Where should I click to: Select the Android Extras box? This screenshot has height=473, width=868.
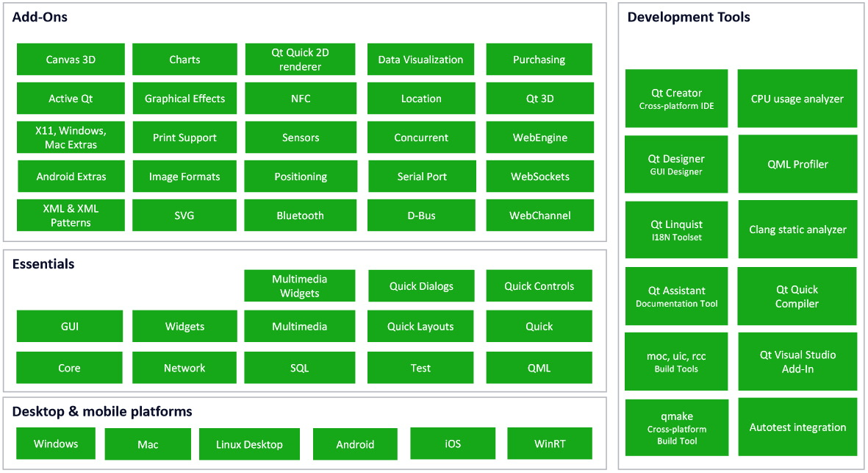click(71, 176)
